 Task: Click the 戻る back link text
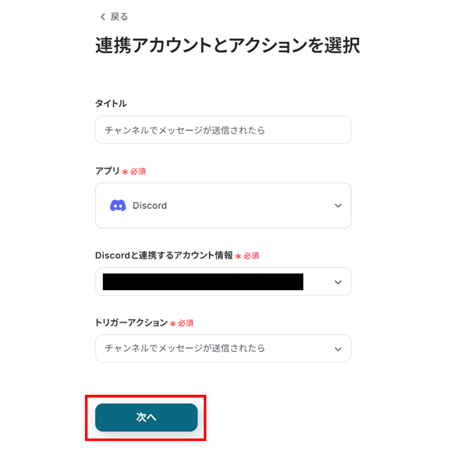coord(119,17)
